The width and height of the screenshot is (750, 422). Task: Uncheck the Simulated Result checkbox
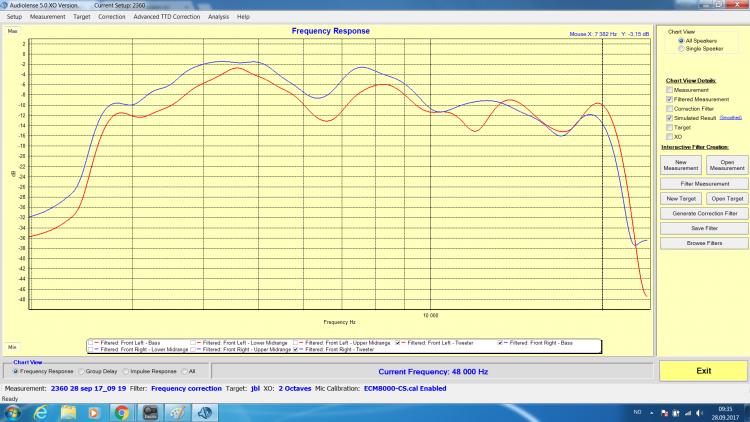[669, 118]
